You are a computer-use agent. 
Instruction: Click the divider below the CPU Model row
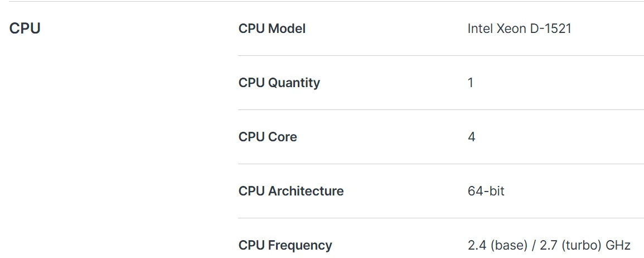[x=441, y=55]
